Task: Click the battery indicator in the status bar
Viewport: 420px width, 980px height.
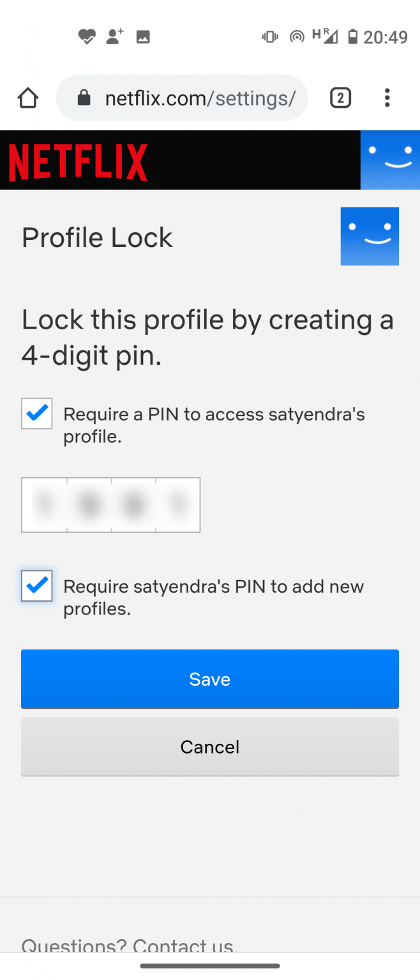Action: [354, 36]
